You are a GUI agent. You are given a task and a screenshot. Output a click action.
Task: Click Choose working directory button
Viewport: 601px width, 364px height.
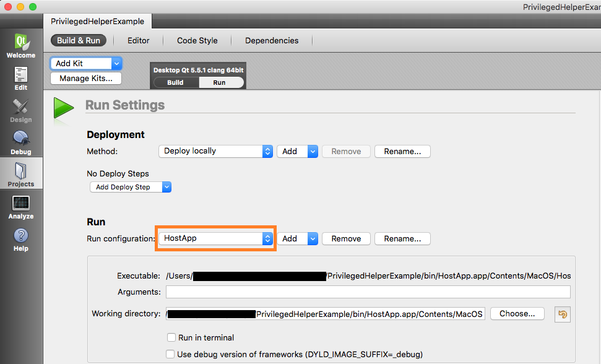(517, 313)
